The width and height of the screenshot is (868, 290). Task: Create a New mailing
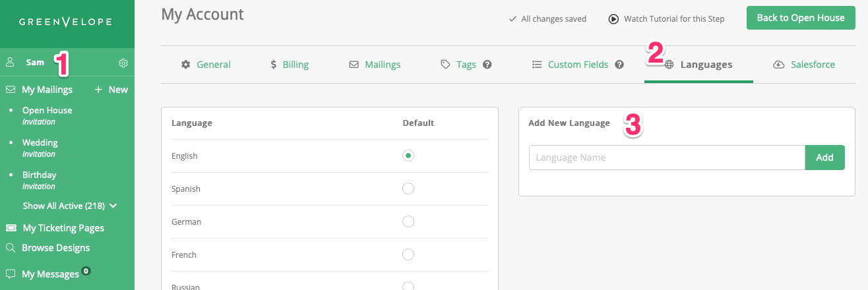111,90
